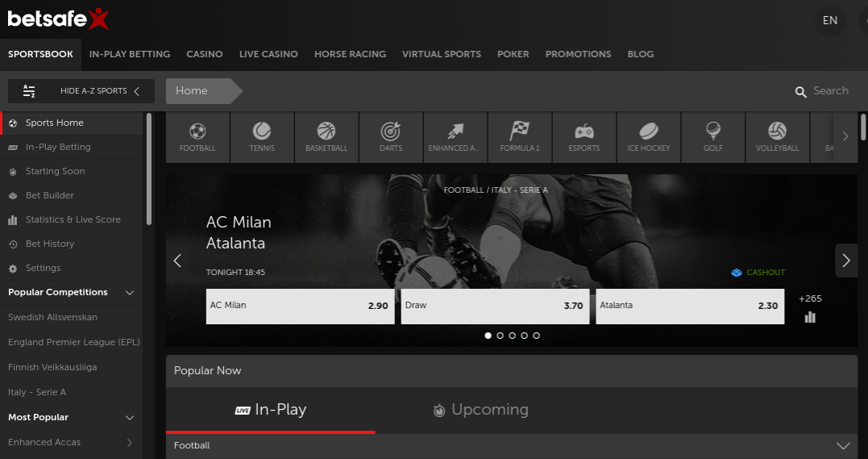
Task: Open Starting Soon in sidebar
Action: (72, 171)
